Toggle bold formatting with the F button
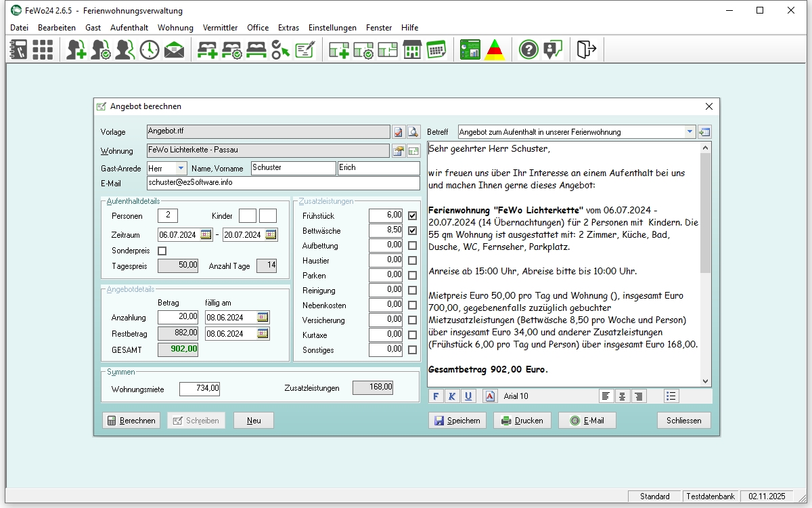Screen dimensions: 812x508 click(x=436, y=396)
